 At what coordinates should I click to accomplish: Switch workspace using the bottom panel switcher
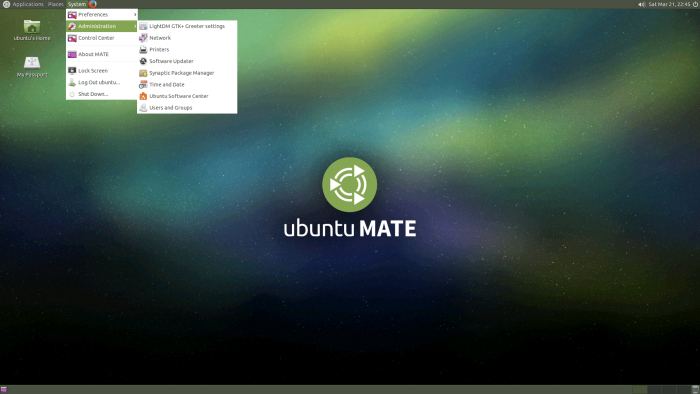661,390
